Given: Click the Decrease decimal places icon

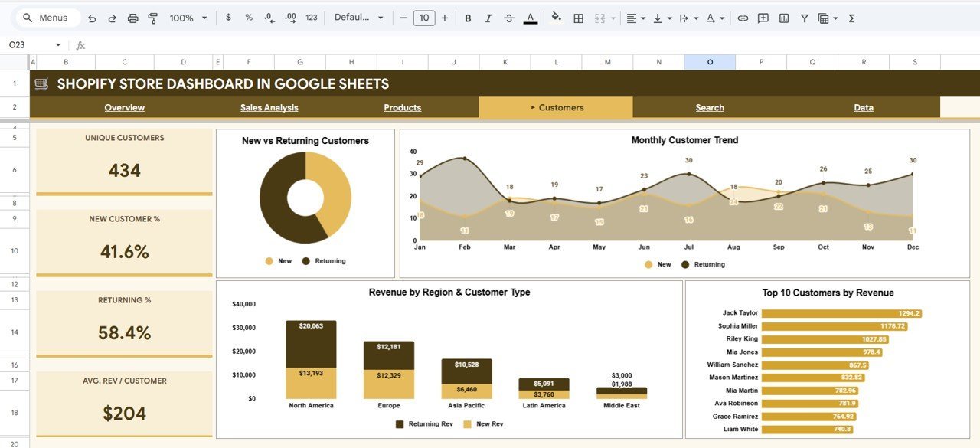Looking at the screenshot, I should [268, 17].
